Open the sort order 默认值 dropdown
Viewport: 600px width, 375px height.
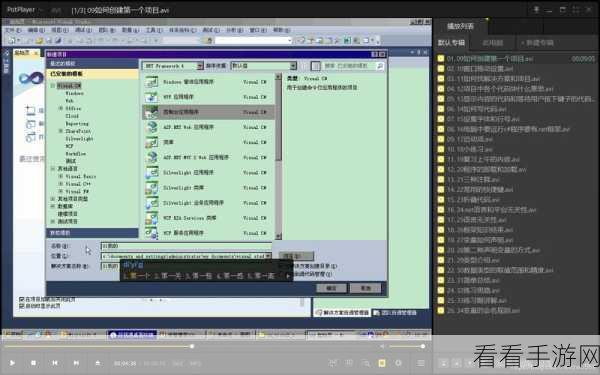(293, 66)
